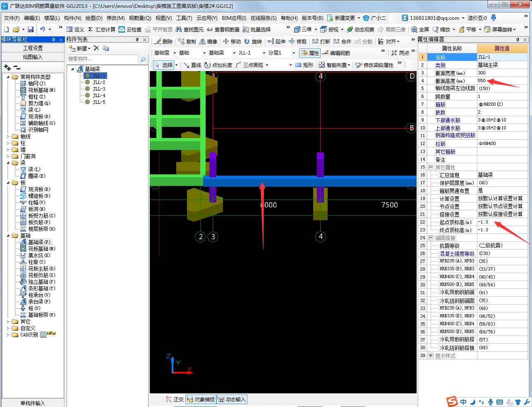Click the undo arrow icon
The width and height of the screenshot is (532, 407).
pos(42,29)
